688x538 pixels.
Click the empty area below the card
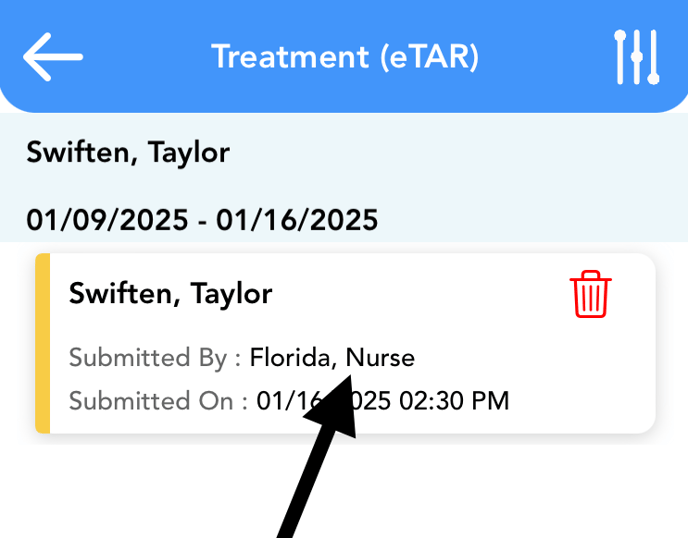coord(505,487)
